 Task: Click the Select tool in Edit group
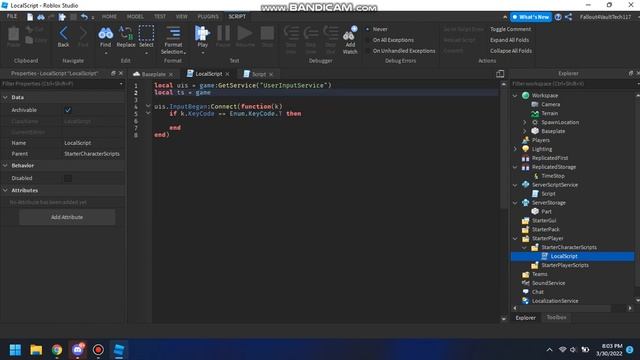point(146,37)
